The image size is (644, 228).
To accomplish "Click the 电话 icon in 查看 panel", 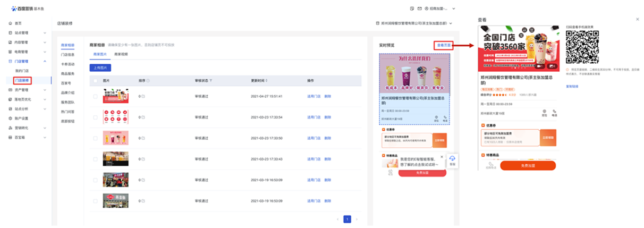I will pyautogui.click(x=555, y=112).
